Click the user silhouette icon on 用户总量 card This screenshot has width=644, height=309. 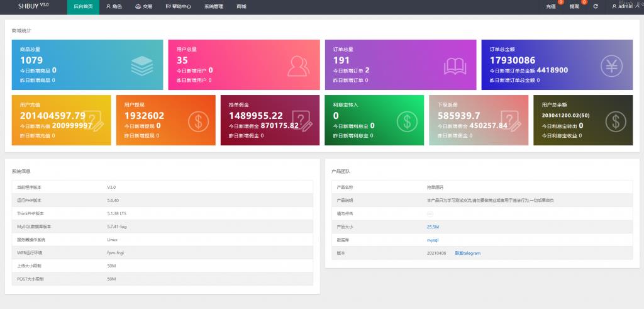298,65
